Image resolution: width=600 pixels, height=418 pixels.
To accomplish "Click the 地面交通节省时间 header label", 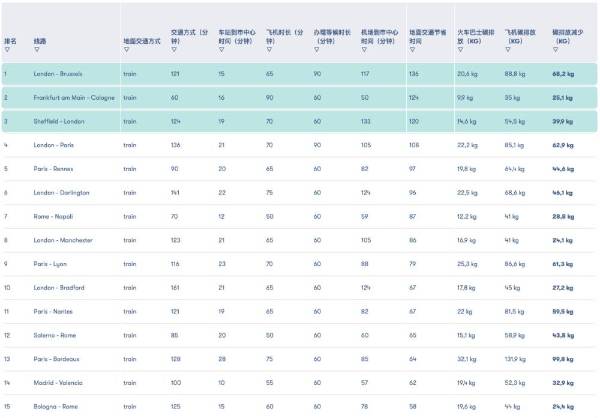I will click(427, 36).
